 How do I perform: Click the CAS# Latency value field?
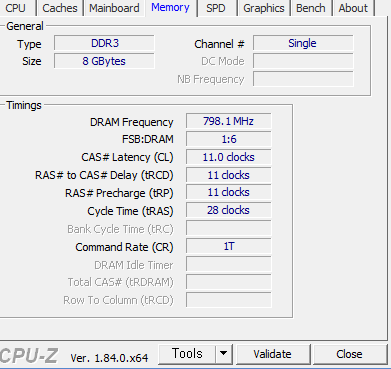[228, 157]
